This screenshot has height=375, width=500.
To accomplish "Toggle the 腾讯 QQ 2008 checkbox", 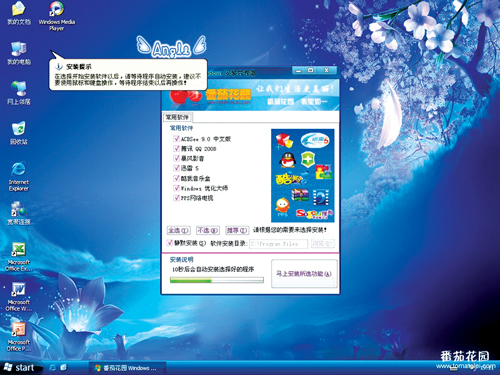I will click(176, 148).
